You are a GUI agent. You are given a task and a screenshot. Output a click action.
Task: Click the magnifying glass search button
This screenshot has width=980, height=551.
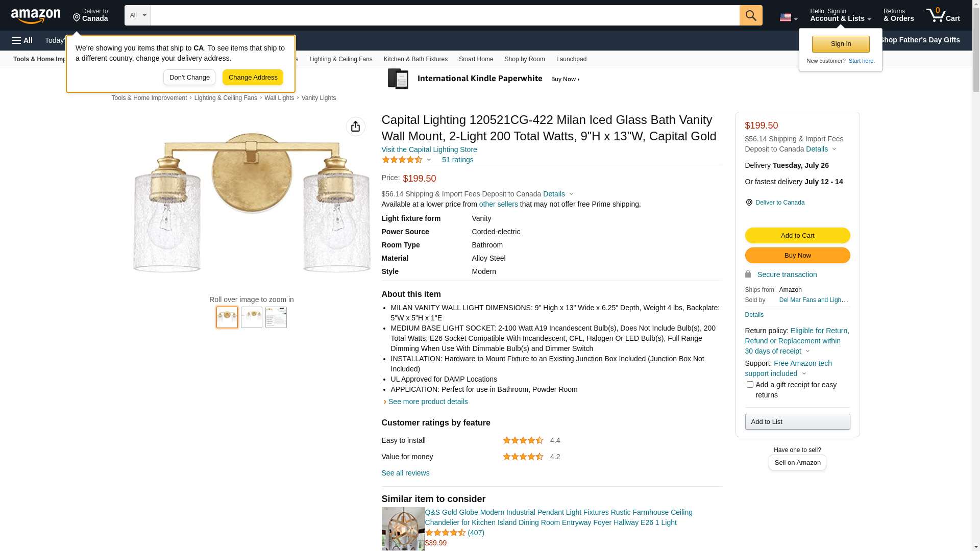751,15
